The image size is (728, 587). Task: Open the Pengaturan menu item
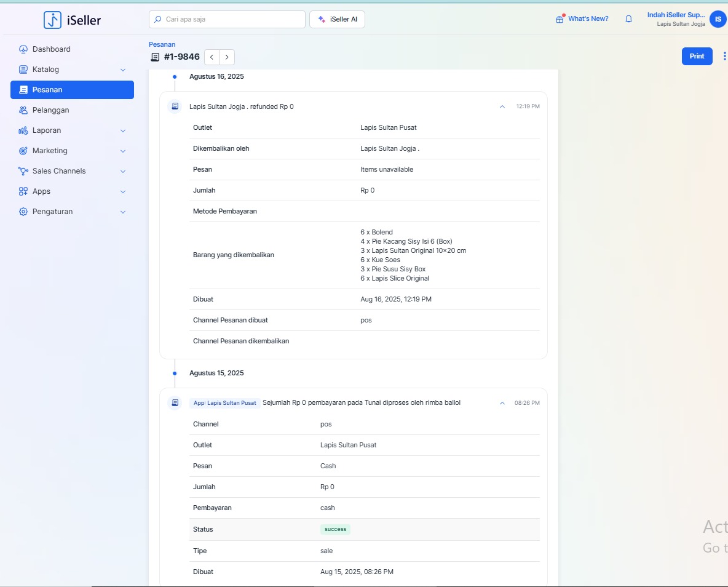coord(72,212)
